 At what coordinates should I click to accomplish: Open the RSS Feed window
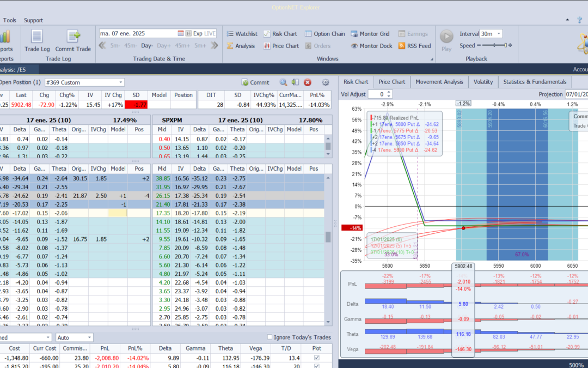pos(414,46)
